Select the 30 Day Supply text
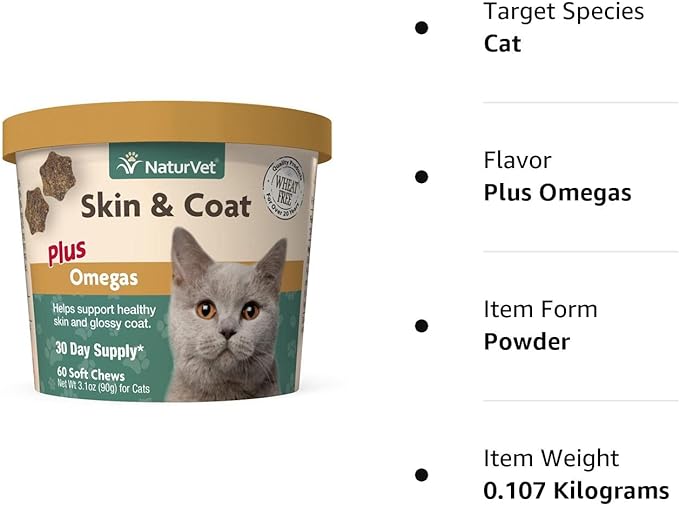679x505 pixels. click(x=100, y=350)
